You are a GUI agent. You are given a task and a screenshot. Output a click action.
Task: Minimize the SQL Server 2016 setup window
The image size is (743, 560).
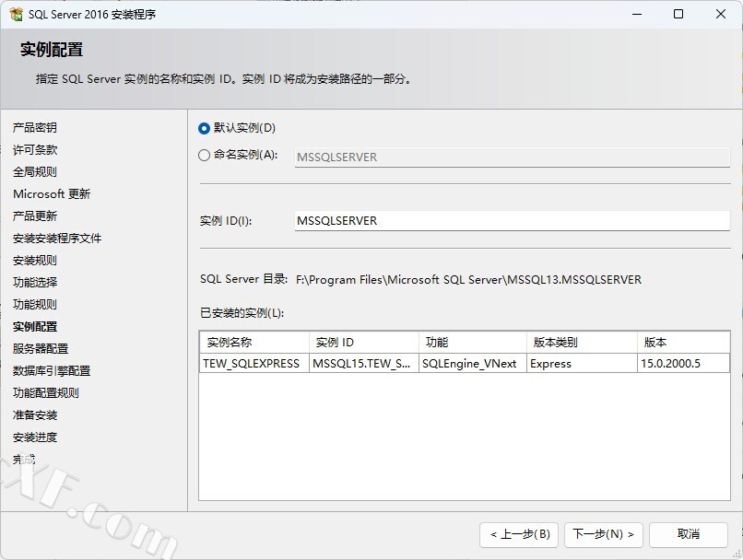pyautogui.click(x=637, y=14)
